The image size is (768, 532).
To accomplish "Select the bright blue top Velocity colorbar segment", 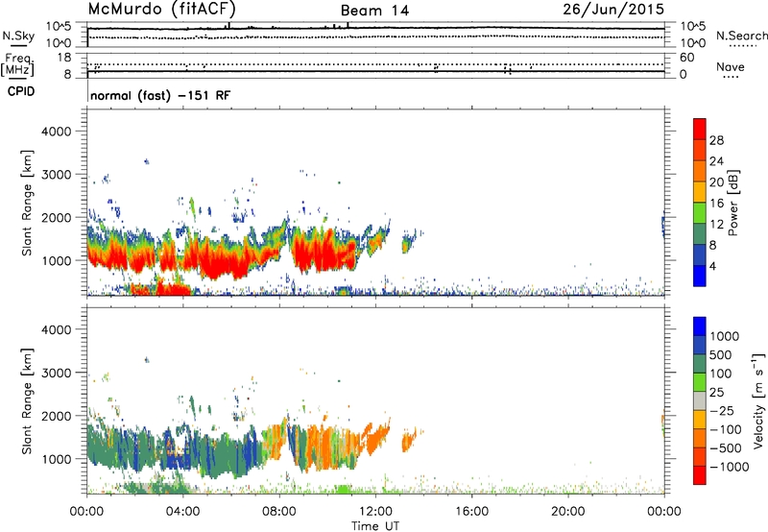I will pyautogui.click(x=700, y=326).
